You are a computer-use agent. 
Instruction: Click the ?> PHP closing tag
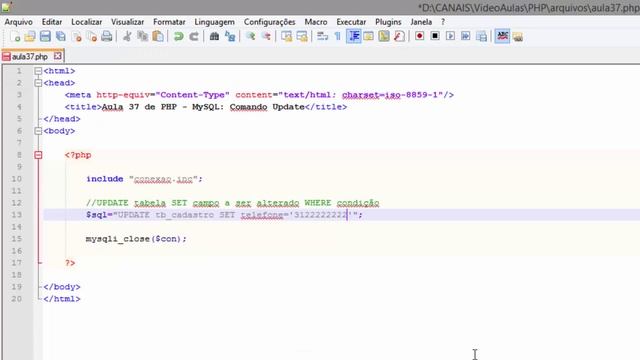point(70,263)
